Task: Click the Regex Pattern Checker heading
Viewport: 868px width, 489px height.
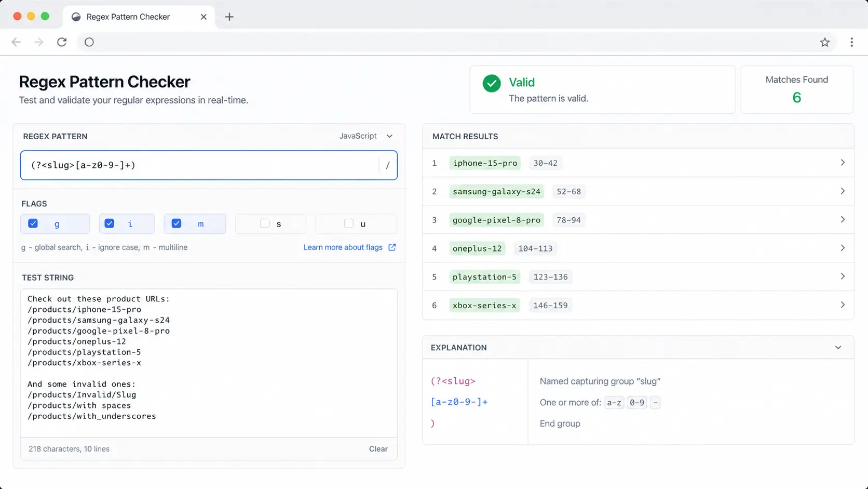Action: (104, 82)
